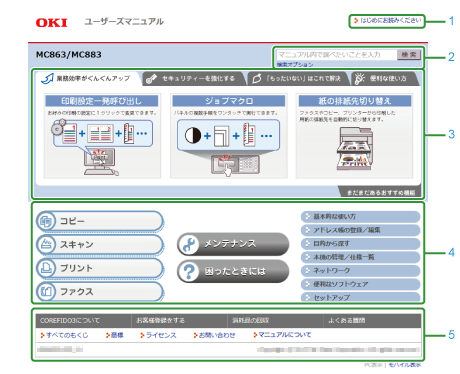Open the ネットワーク menu item
The width and height of the screenshot is (460, 374).
(x=360, y=270)
